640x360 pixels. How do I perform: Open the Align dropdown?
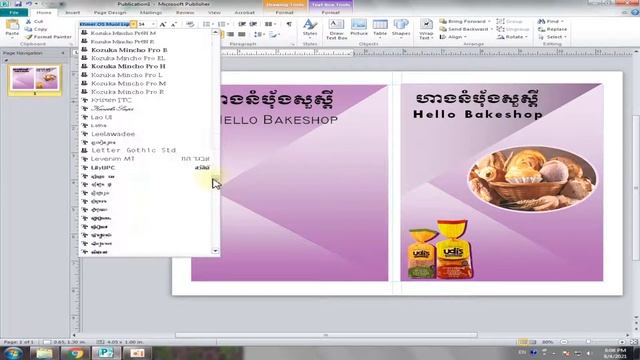(453, 37)
